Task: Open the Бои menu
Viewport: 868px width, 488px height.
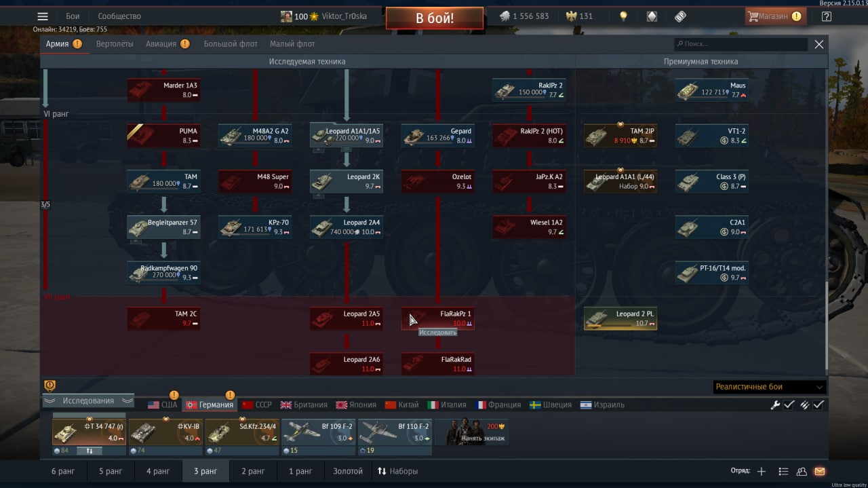Action: point(73,16)
